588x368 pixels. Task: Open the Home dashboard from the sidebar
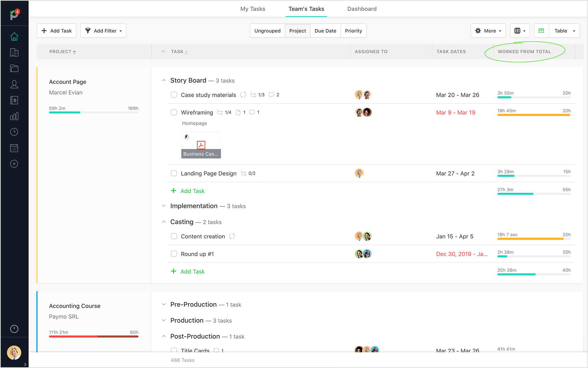[x=14, y=36]
